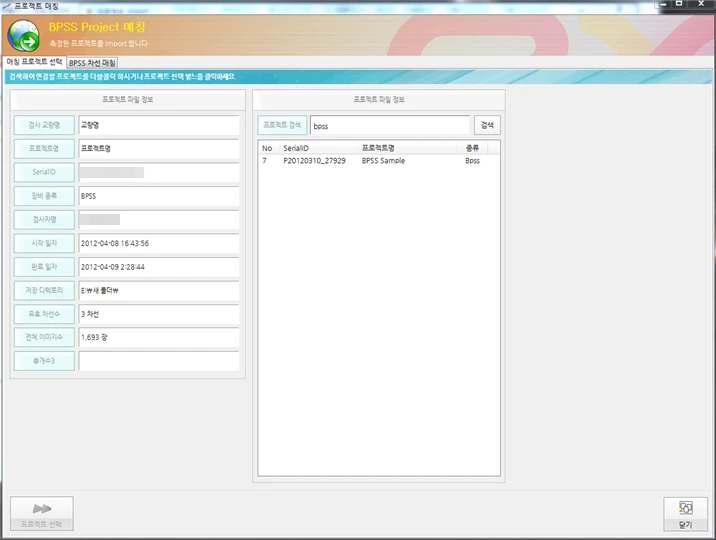Click the end date 2012-04-09 2:28:44 field
The image size is (716, 540).
[159, 267]
